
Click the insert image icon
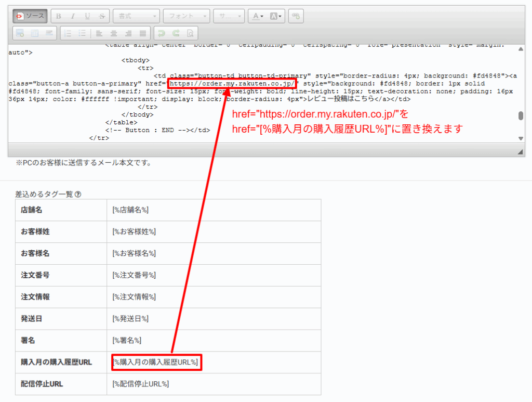coord(20,33)
